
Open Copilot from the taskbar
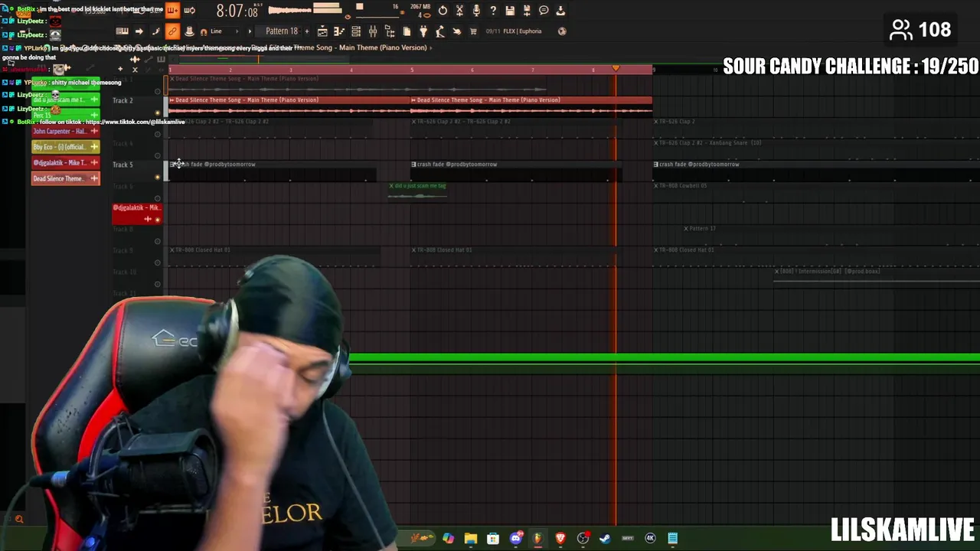[x=448, y=538]
